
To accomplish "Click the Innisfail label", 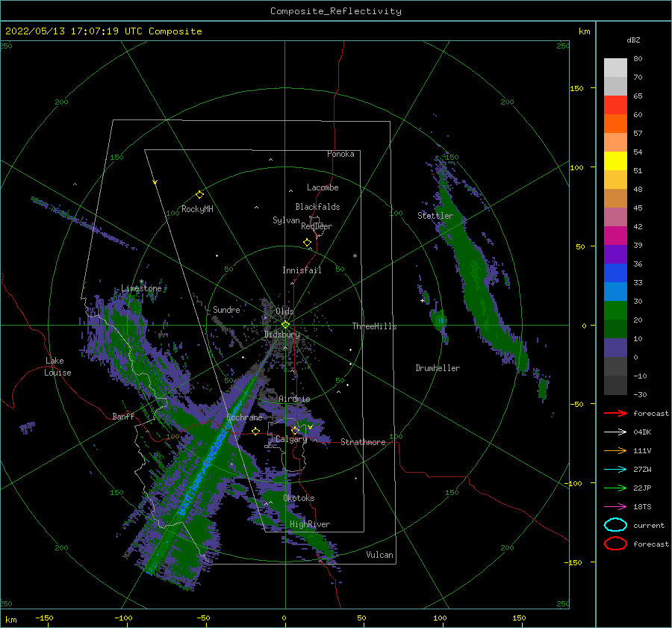I will coord(302,270).
